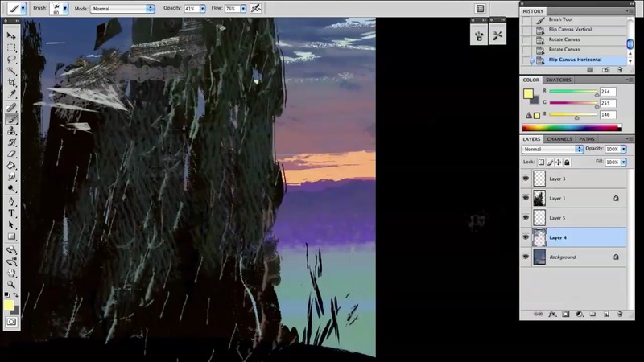The height and width of the screenshot is (362, 644).
Task: Hide Layer 4 visibility eye
Action: click(x=526, y=237)
